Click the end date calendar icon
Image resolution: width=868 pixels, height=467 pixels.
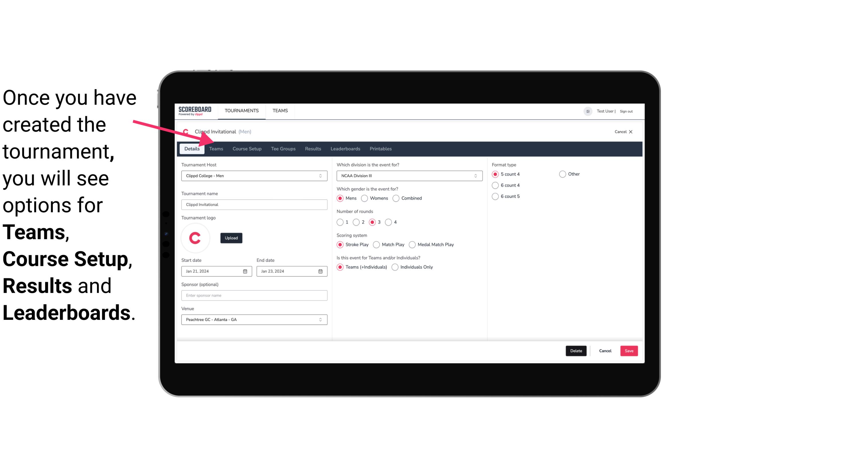coord(320,271)
